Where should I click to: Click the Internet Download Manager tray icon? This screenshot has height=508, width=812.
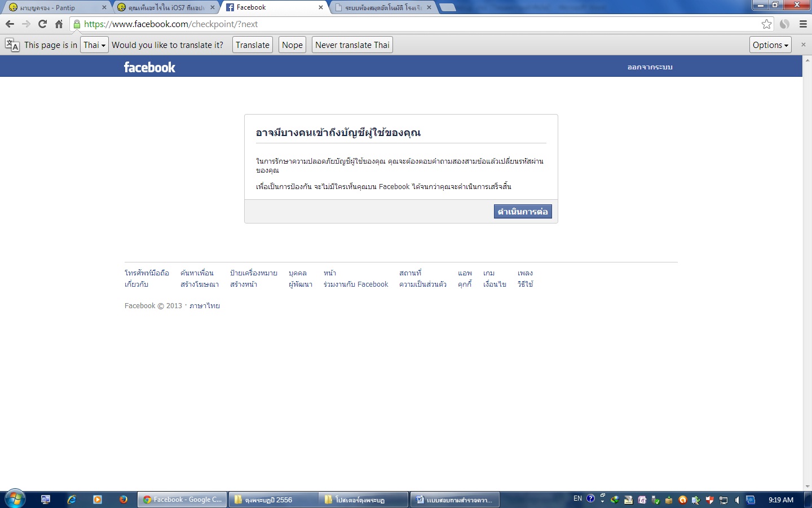tap(615, 500)
